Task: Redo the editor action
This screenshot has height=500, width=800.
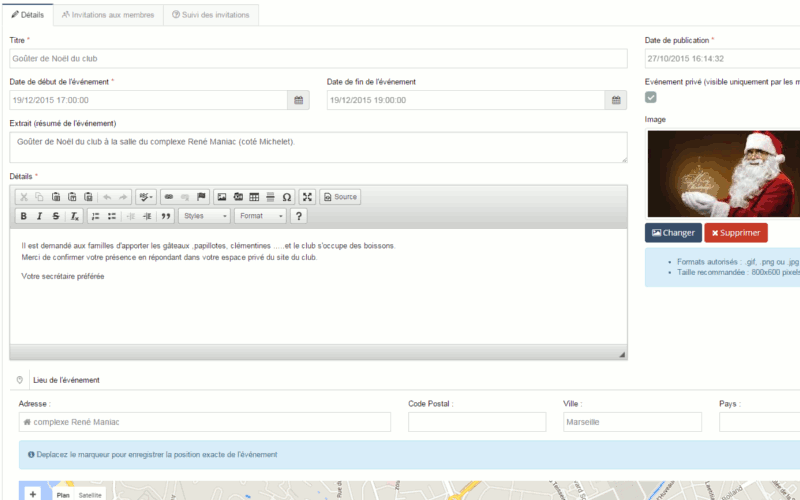Action: coord(123,197)
